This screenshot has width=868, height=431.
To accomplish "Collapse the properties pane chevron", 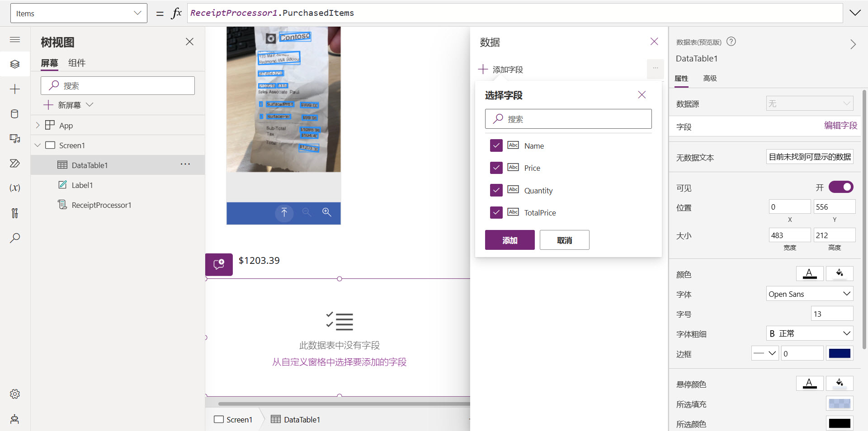I will tap(853, 44).
